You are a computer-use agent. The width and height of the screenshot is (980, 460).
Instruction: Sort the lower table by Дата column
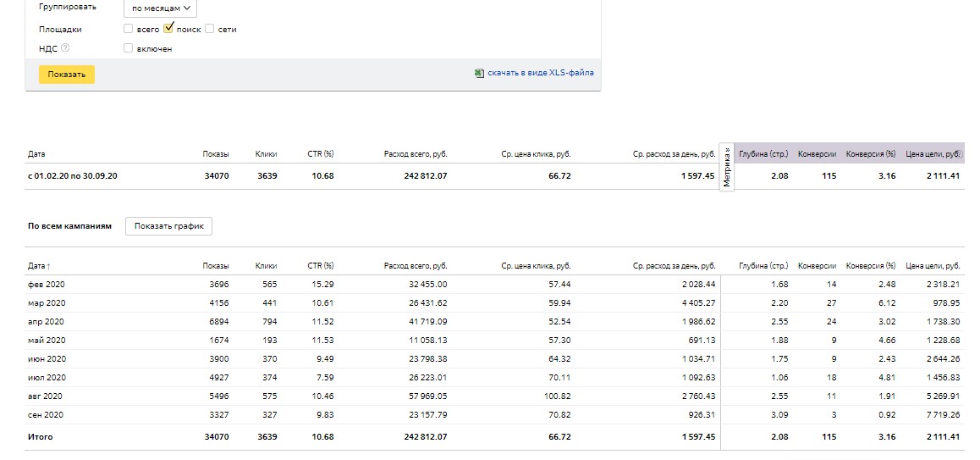tap(39, 266)
